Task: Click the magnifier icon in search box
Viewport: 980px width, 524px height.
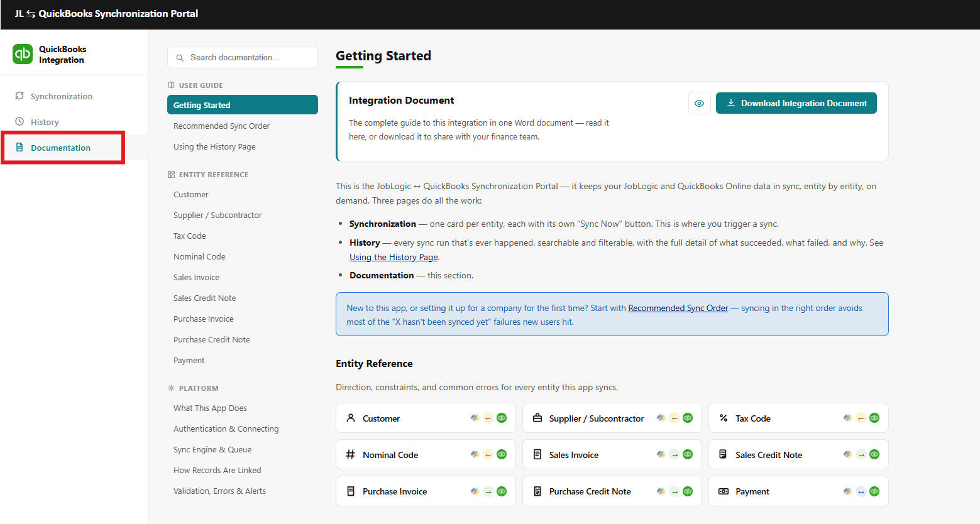Action: (180, 58)
